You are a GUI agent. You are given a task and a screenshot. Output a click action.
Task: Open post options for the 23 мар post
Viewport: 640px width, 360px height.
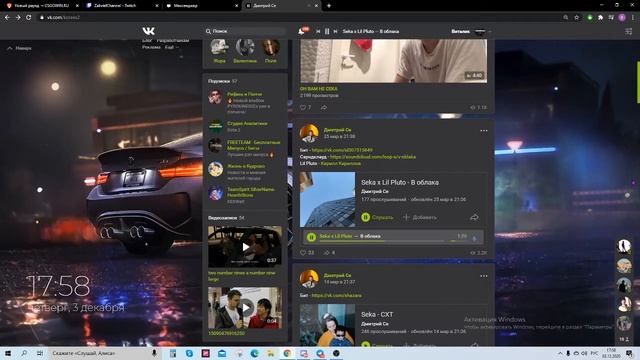point(484,131)
